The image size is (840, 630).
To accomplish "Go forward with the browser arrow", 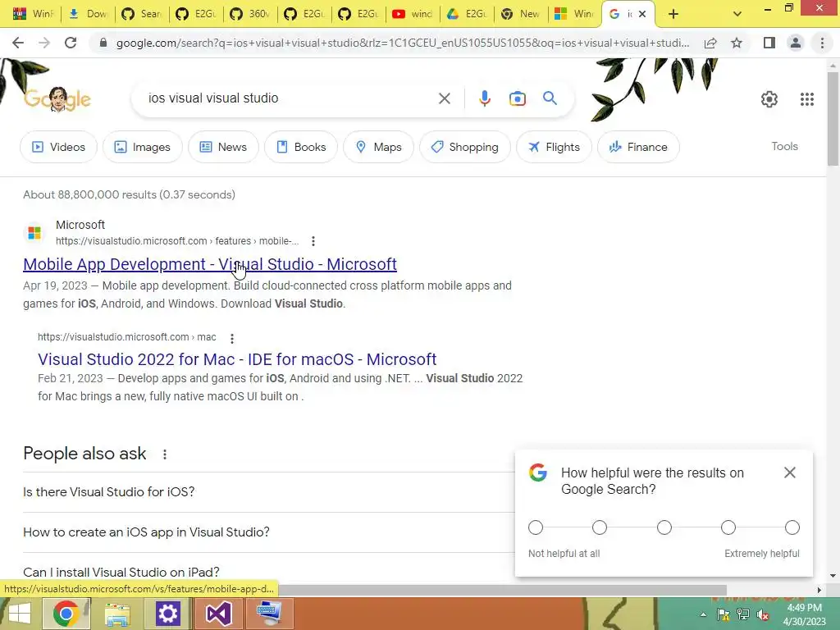I will 44,43.
